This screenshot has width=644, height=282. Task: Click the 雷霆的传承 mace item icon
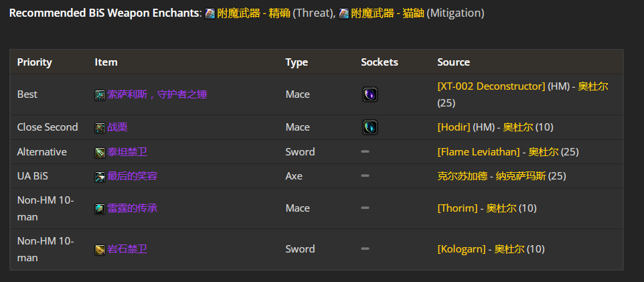tap(100, 209)
